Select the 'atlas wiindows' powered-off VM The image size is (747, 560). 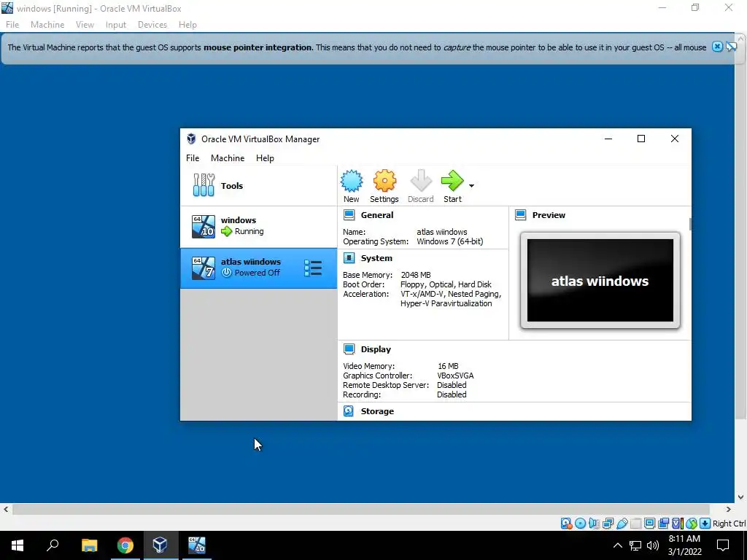258,268
